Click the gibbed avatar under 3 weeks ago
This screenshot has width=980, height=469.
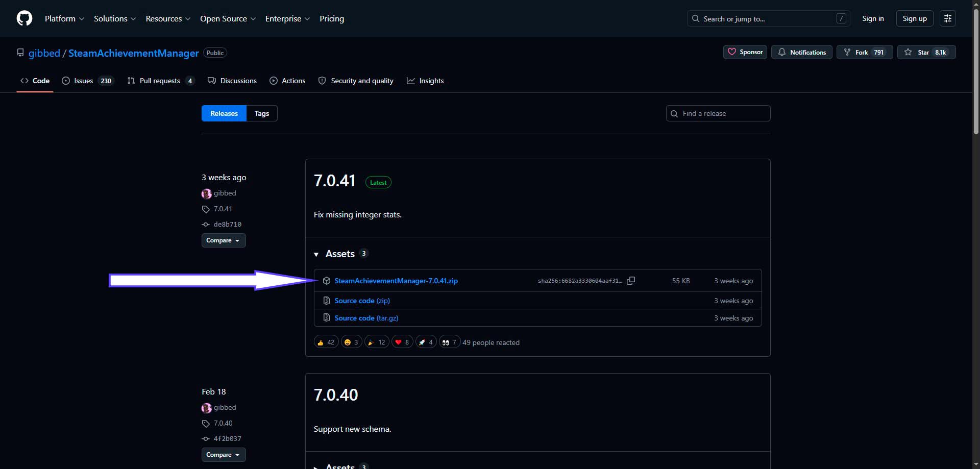click(206, 193)
